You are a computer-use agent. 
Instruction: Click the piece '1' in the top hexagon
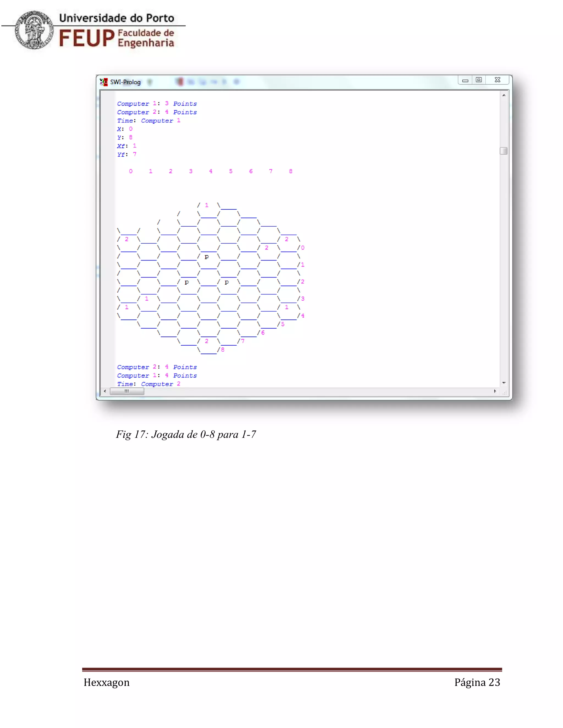click(x=207, y=205)
